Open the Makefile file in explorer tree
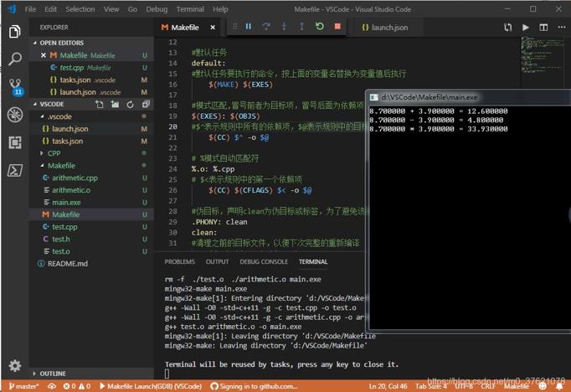This screenshot has width=571, height=392. (92, 214)
